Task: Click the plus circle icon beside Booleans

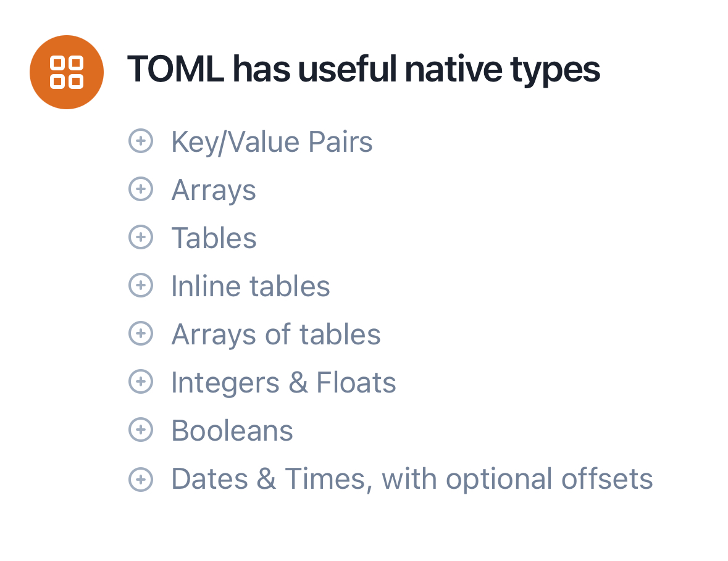Action: [x=141, y=430]
